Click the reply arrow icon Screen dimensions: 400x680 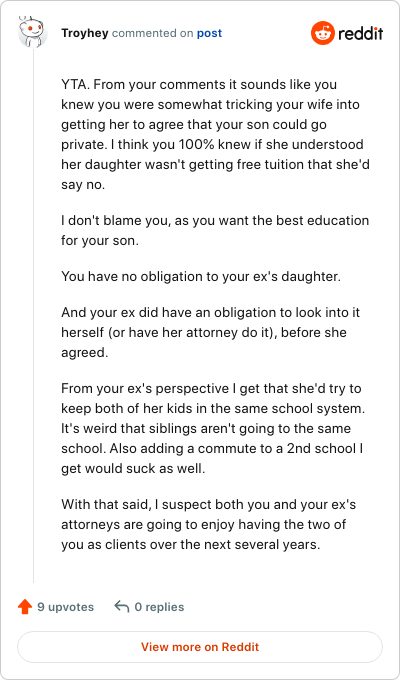[122, 607]
